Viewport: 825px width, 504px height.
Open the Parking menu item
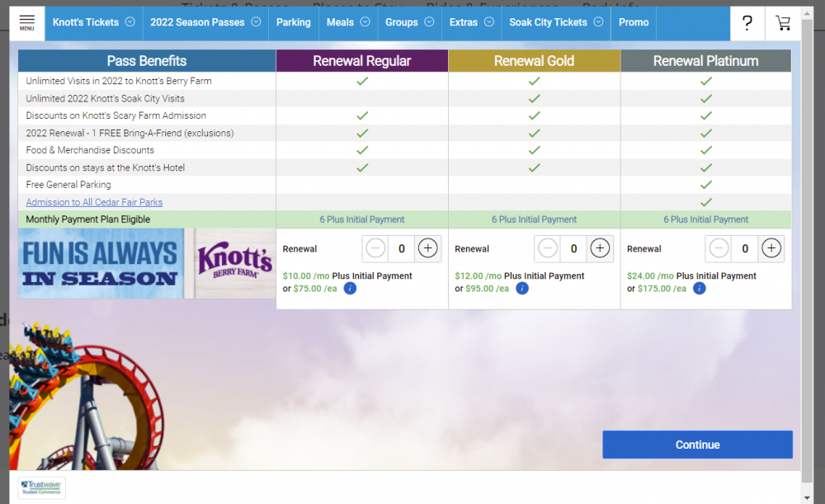click(x=294, y=22)
